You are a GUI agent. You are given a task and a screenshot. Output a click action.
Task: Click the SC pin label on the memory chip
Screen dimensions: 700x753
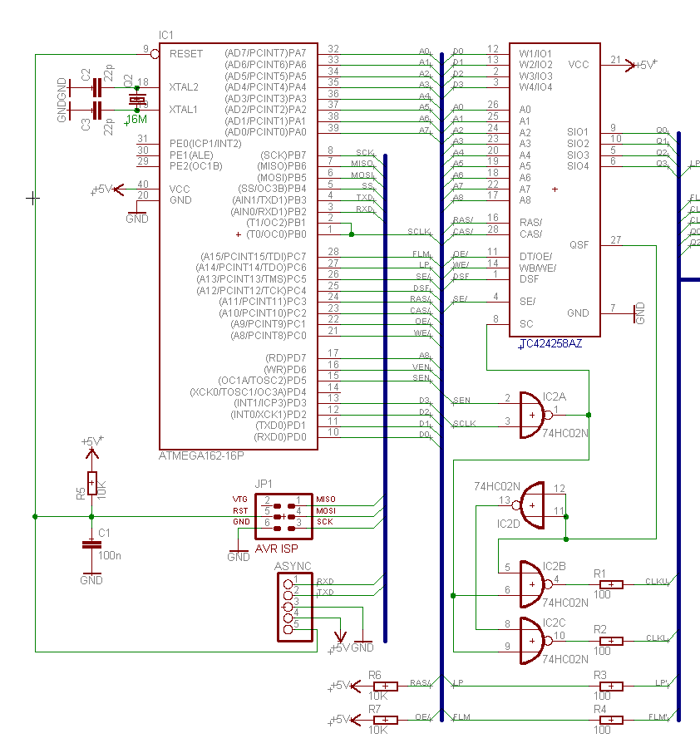pos(526,324)
